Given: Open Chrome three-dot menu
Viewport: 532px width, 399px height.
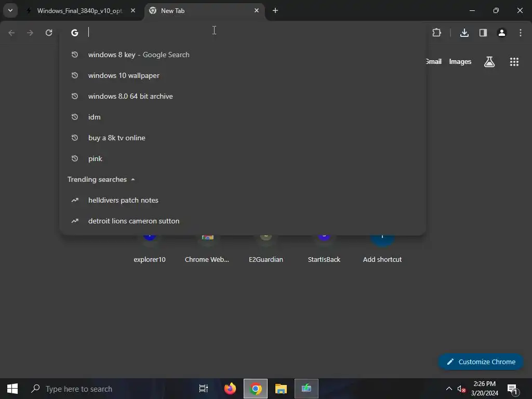Looking at the screenshot, I should click(521, 33).
